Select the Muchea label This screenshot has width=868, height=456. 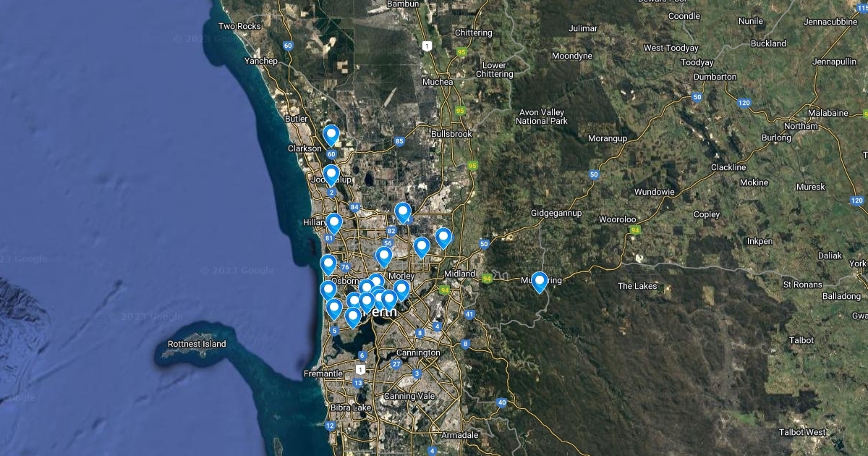(438, 82)
